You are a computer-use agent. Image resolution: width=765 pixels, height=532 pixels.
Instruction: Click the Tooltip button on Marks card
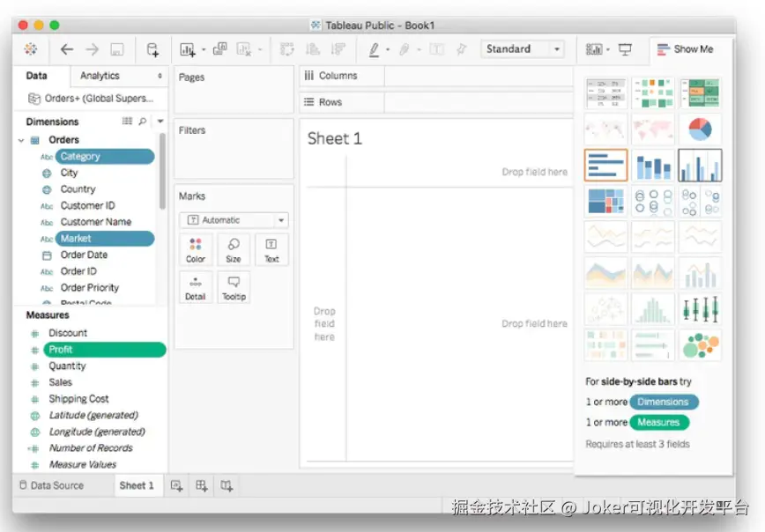click(x=234, y=287)
